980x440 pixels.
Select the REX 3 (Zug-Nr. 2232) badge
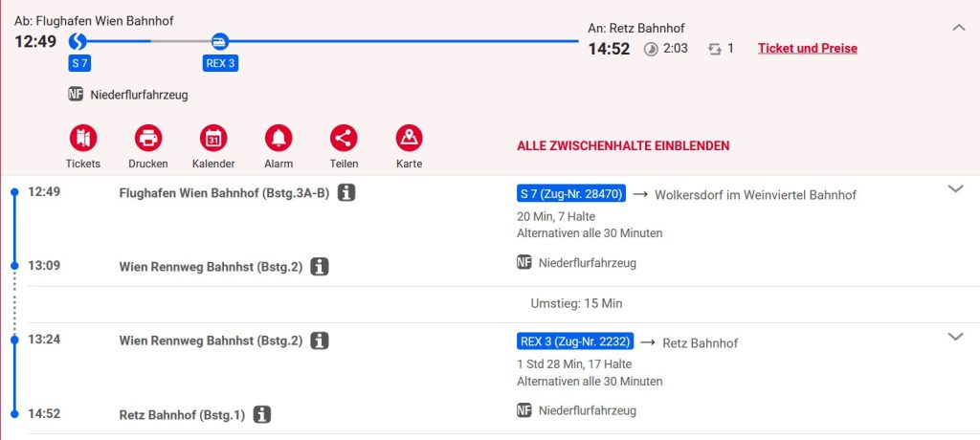575,341
